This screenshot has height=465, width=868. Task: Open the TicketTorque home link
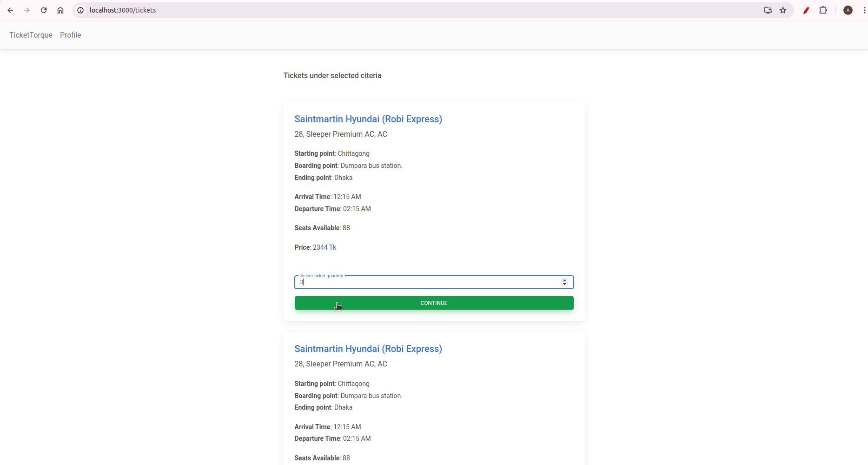[31, 35]
